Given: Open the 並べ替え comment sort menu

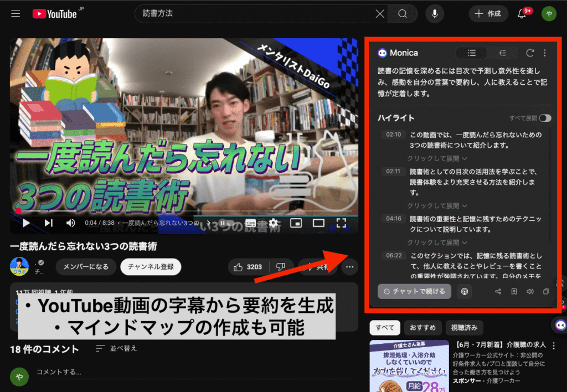Looking at the screenshot, I should (x=116, y=348).
